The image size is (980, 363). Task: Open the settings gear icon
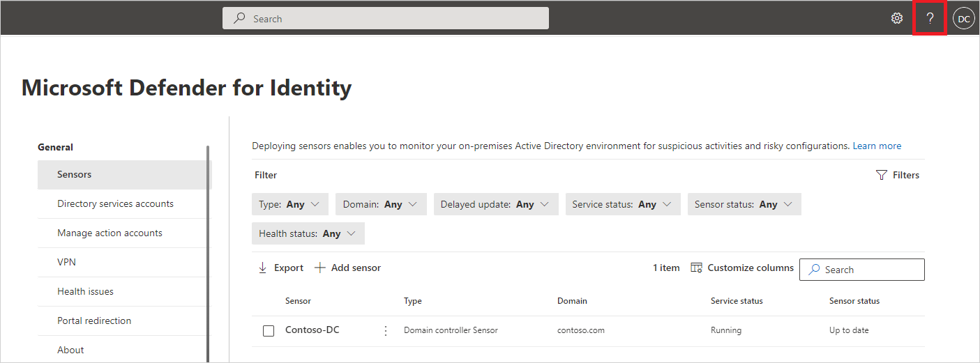pyautogui.click(x=897, y=19)
